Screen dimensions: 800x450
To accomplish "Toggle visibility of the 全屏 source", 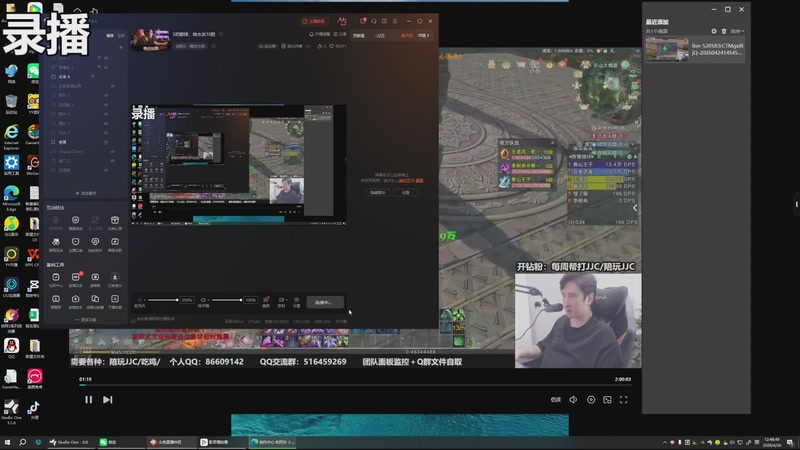I will point(107,142).
